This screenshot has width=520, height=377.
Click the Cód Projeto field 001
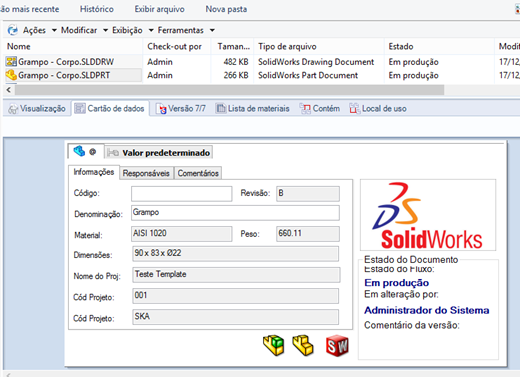pyautogui.click(x=235, y=296)
